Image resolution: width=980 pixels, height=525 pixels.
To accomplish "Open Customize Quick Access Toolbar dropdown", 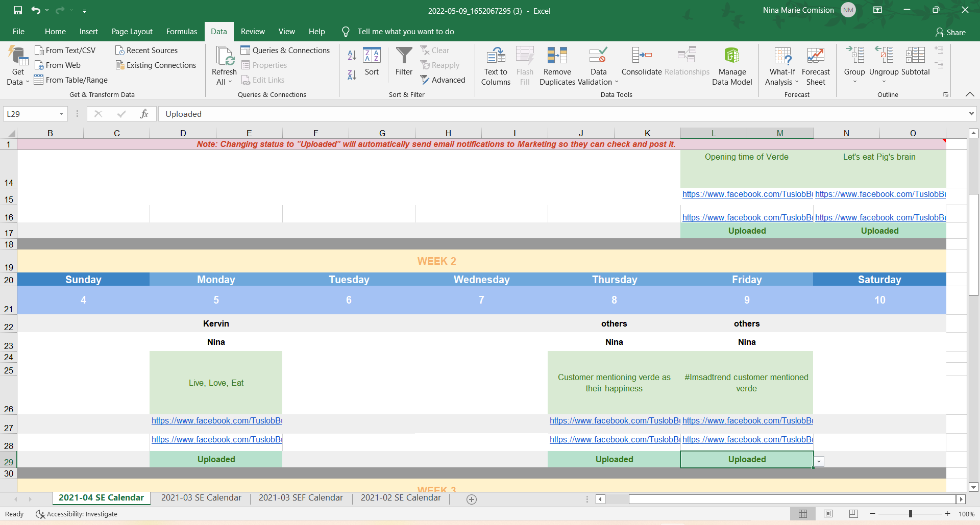I will (84, 11).
